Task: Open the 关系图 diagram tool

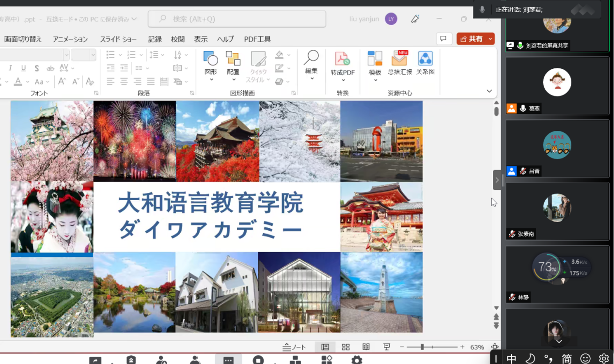Action: [425, 59]
